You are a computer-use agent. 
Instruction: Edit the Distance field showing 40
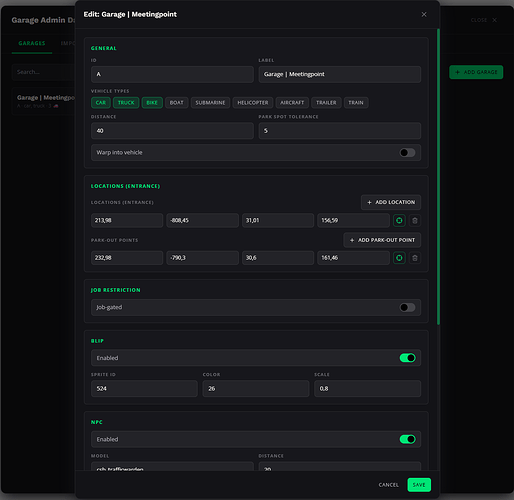(172, 131)
